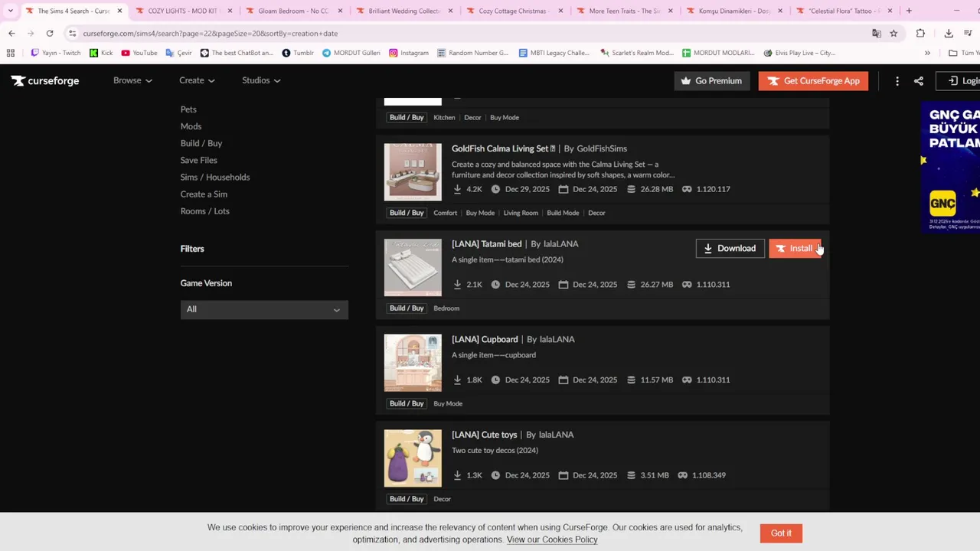The width and height of the screenshot is (980, 551).
Task: Select Pets category in the sidebar
Action: 188,109
